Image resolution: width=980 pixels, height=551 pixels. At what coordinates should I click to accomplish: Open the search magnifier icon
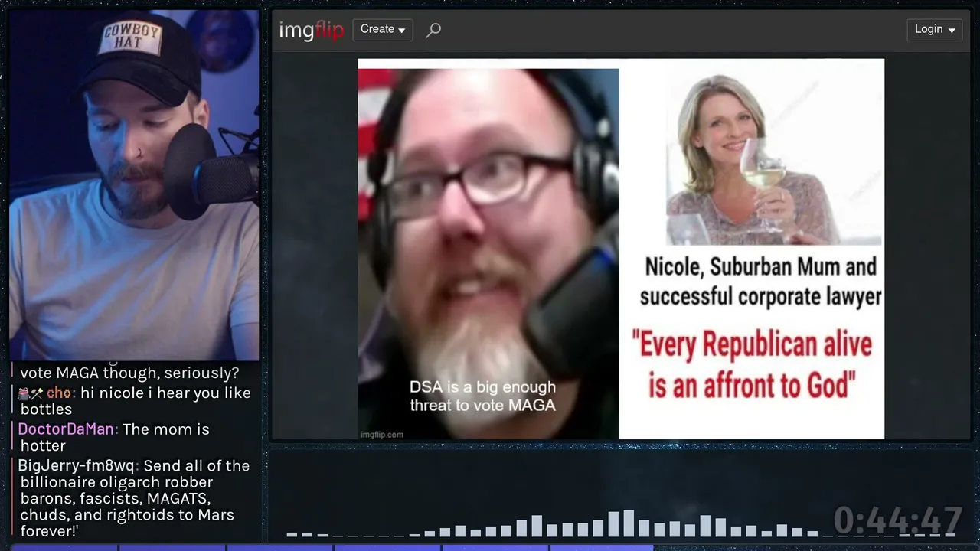click(433, 30)
